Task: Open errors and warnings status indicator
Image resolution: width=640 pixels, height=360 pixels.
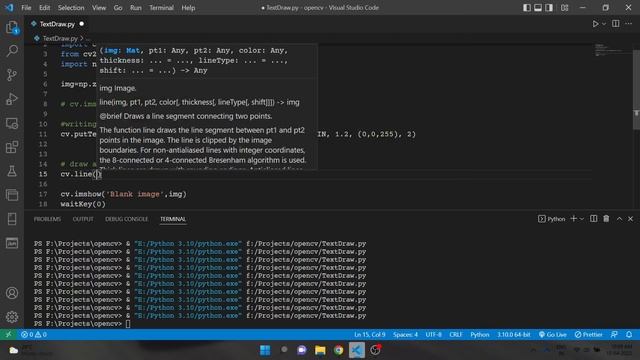Action: click(x=34, y=335)
